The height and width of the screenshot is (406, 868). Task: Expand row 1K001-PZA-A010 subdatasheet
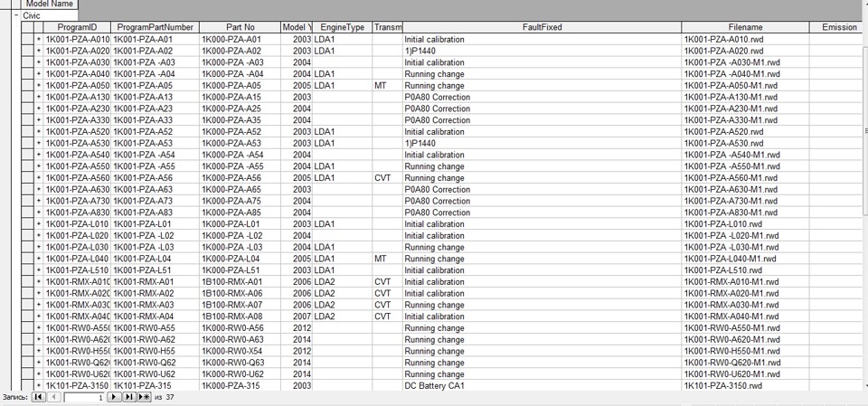(38, 40)
